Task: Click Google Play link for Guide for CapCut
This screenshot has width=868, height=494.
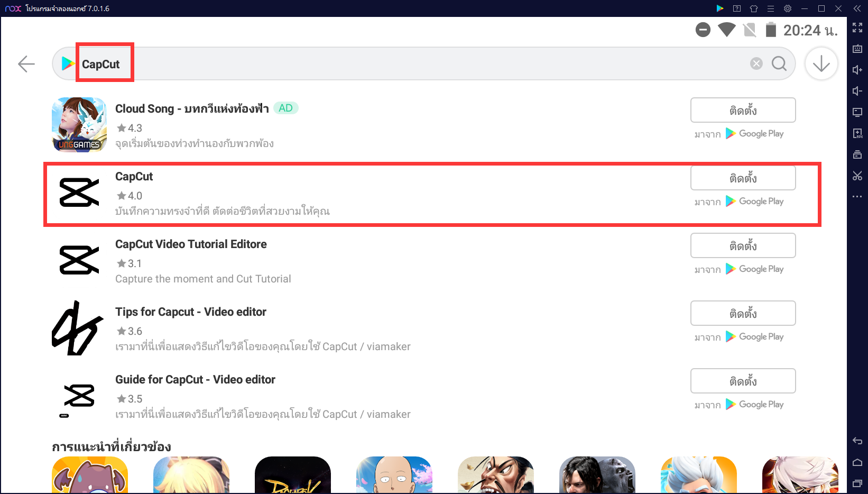Action: 754,405
